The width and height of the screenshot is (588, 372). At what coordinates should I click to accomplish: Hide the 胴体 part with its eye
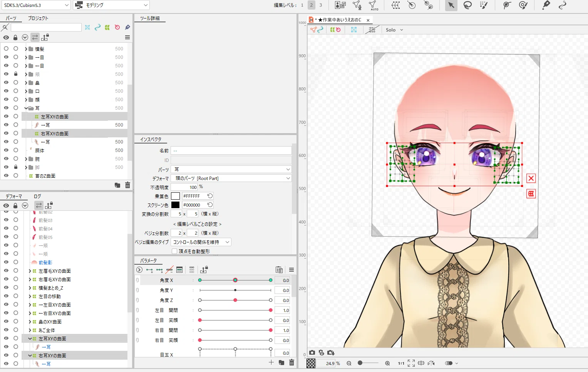(6, 150)
